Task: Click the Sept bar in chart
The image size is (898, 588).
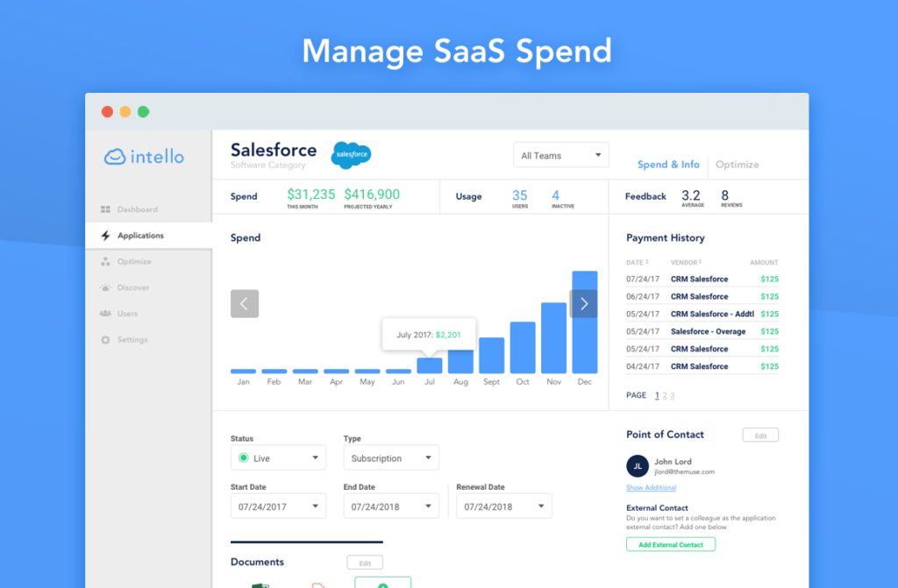Action: [x=491, y=356]
